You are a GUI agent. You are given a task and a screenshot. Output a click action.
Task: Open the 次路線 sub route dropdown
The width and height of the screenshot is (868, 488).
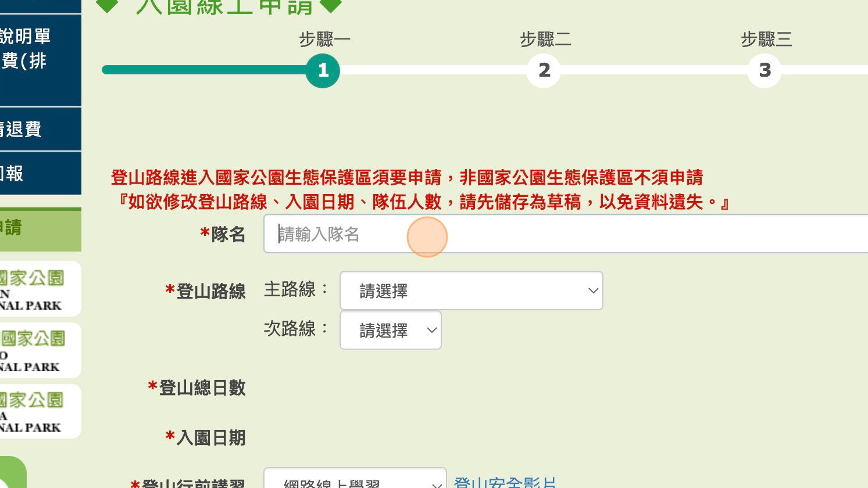(x=391, y=330)
